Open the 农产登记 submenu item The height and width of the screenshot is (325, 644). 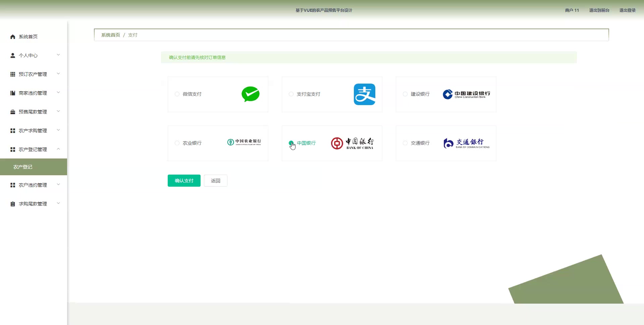point(34,167)
